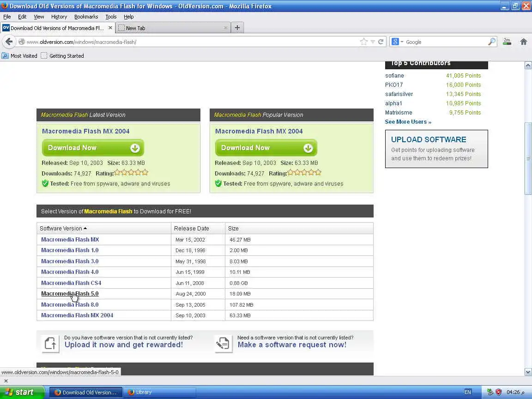Click the network tray icon

tap(490, 392)
